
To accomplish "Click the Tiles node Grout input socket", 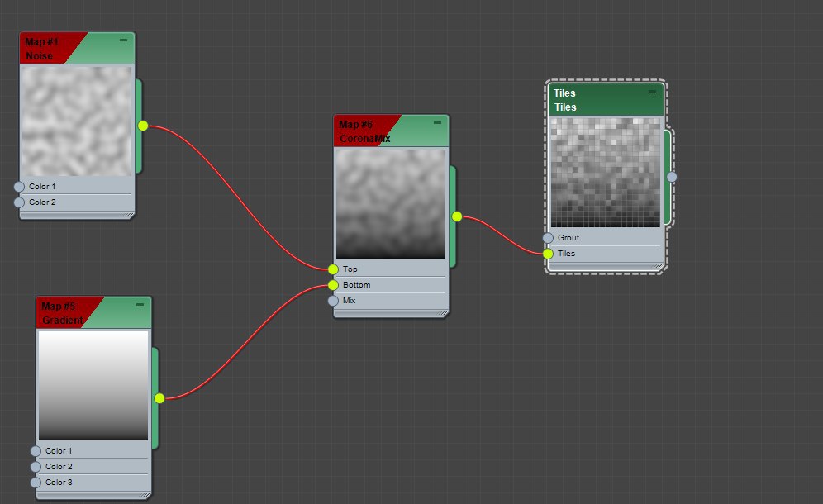I will [548, 238].
